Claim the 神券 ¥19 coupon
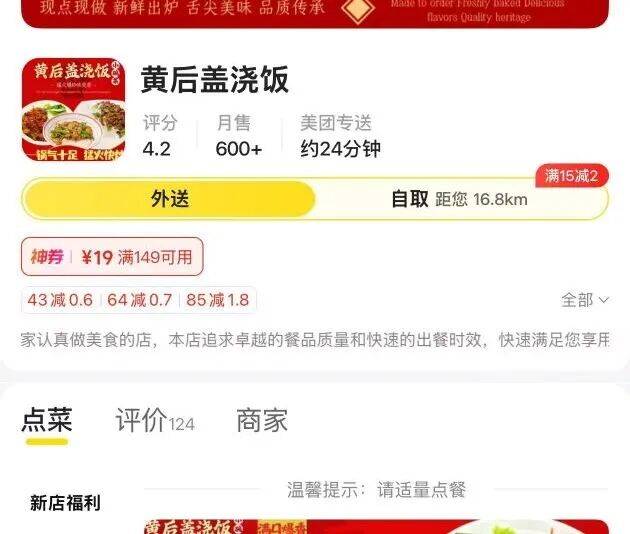This screenshot has width=630, height=534. pos(112,256)
